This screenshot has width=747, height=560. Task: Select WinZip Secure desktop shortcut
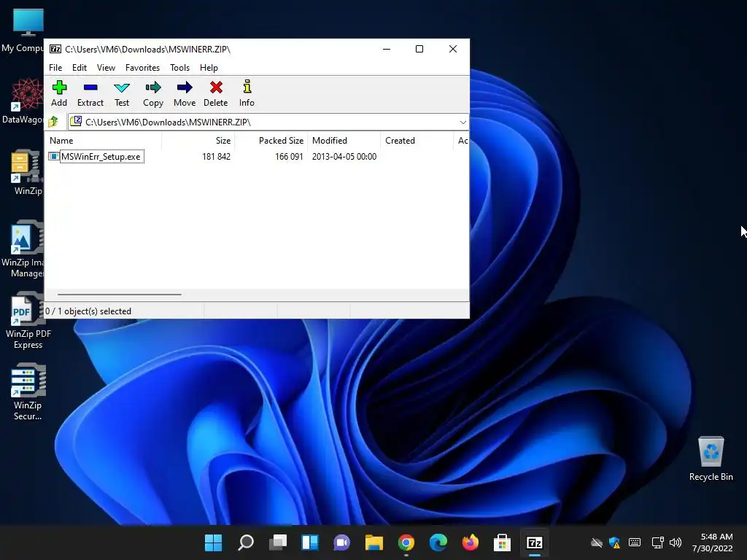[28, 392]
